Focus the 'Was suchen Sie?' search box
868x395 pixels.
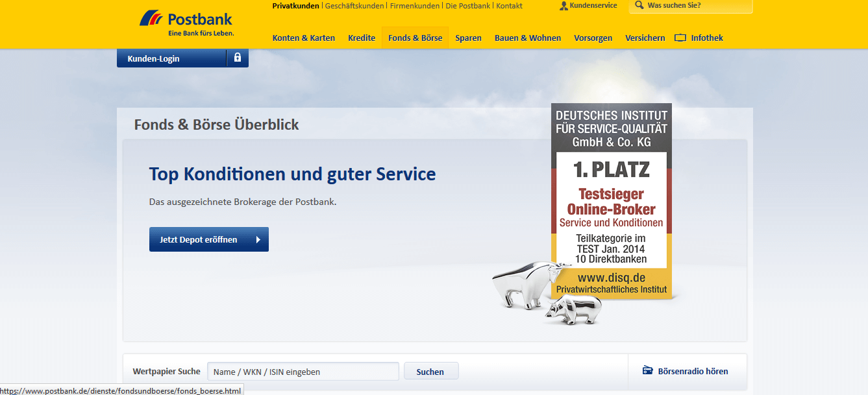(691, 6)
